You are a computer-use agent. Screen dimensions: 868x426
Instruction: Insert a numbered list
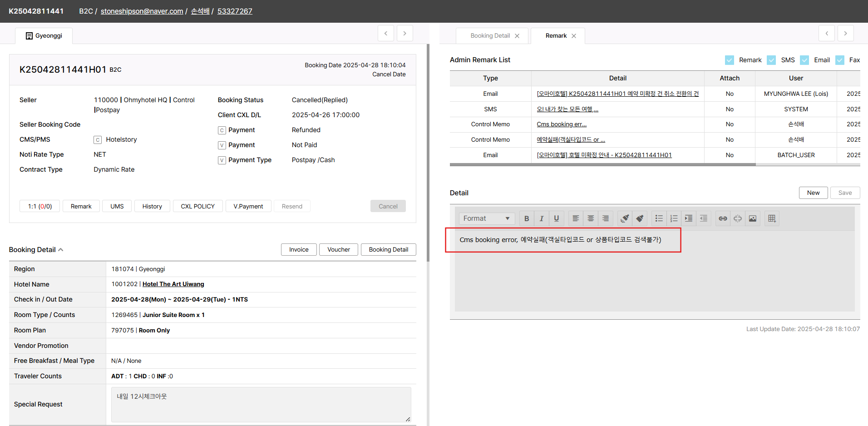674,218
